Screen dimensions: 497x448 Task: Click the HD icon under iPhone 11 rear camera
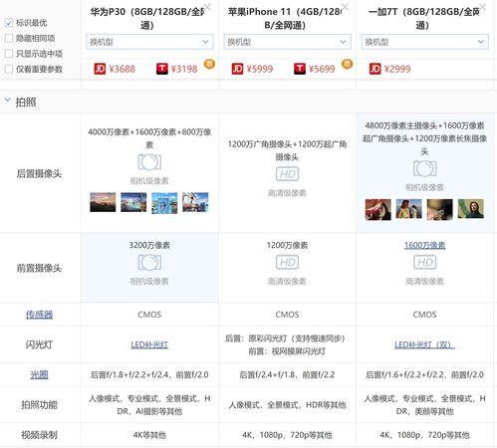pos(287,174)
